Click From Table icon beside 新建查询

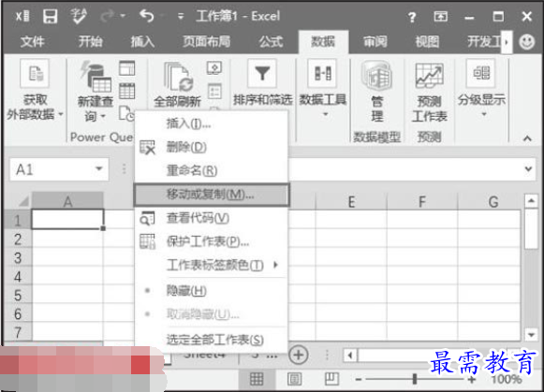coord(127,91)
